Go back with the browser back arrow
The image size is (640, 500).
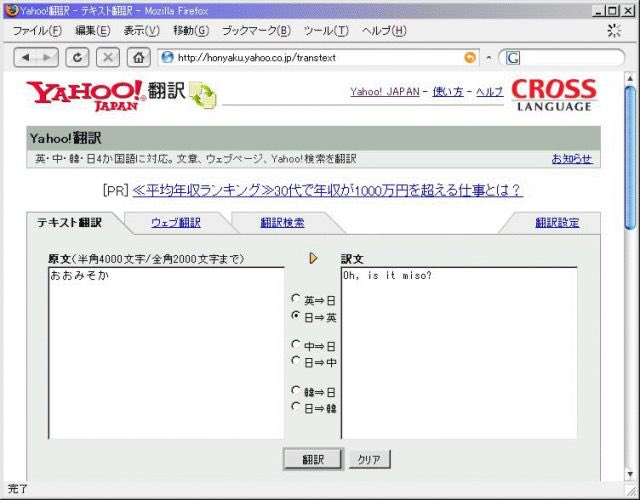tap(25, 58)
